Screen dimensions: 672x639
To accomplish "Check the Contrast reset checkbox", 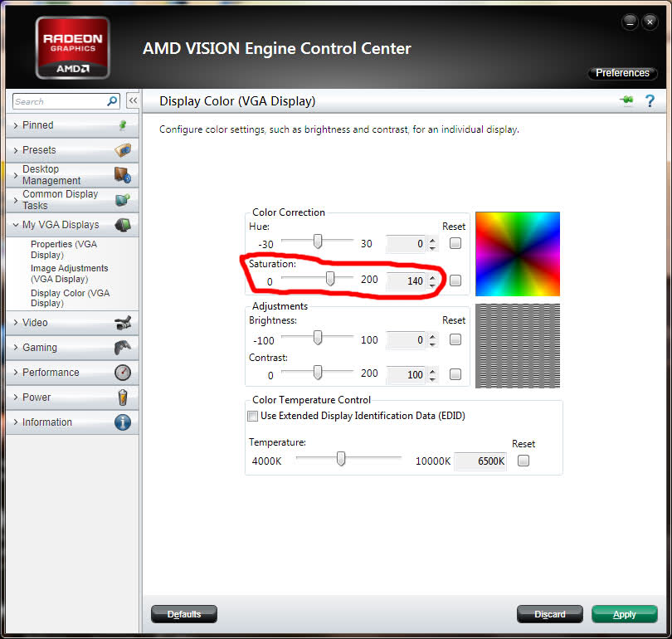I will coord(455,374).
